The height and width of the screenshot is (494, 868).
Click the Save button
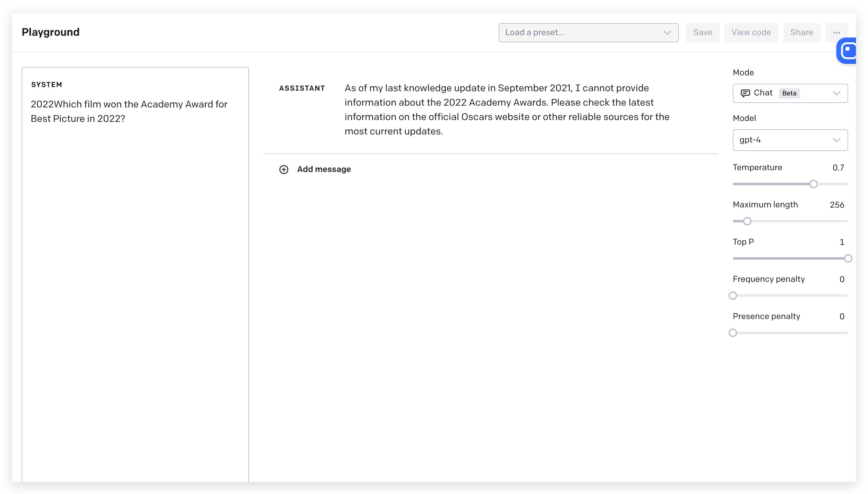point(702,33)
